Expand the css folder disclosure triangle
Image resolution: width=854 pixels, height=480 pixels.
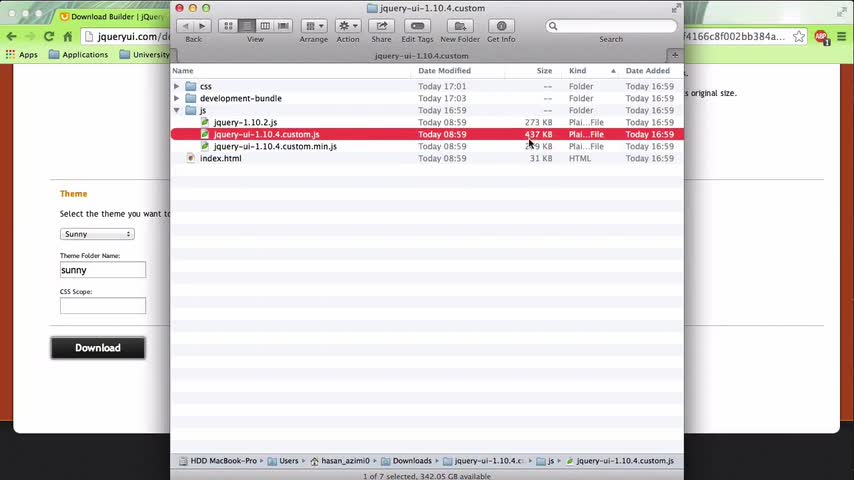point(176,86)
